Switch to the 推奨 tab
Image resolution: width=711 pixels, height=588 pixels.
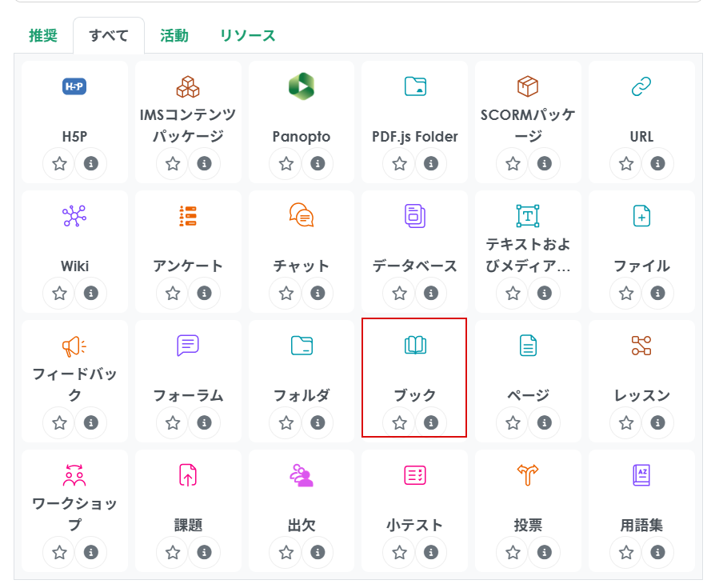tap(42, 35)
